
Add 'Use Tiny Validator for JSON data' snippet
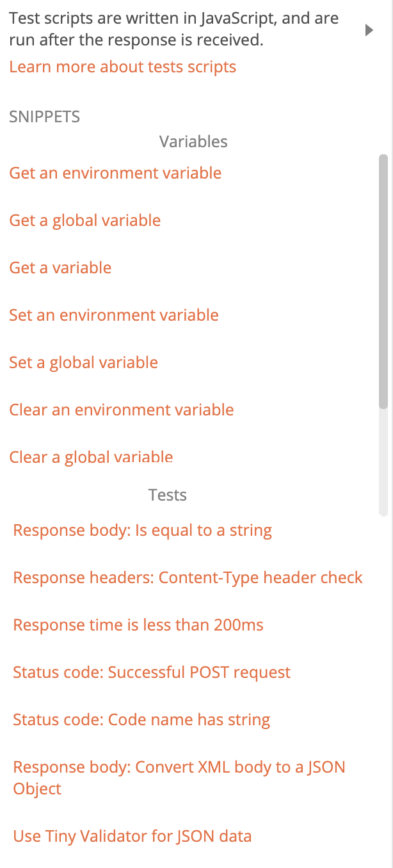click(132, 836)
